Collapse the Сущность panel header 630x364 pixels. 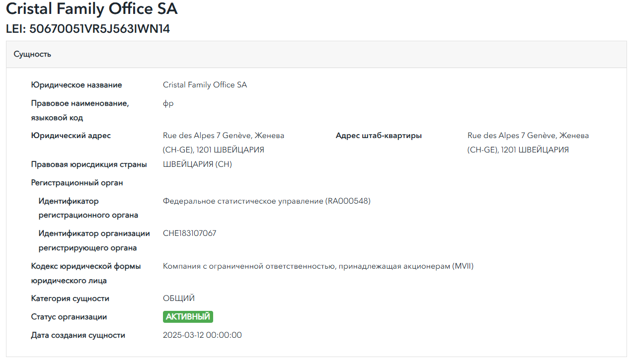(33, 54)
